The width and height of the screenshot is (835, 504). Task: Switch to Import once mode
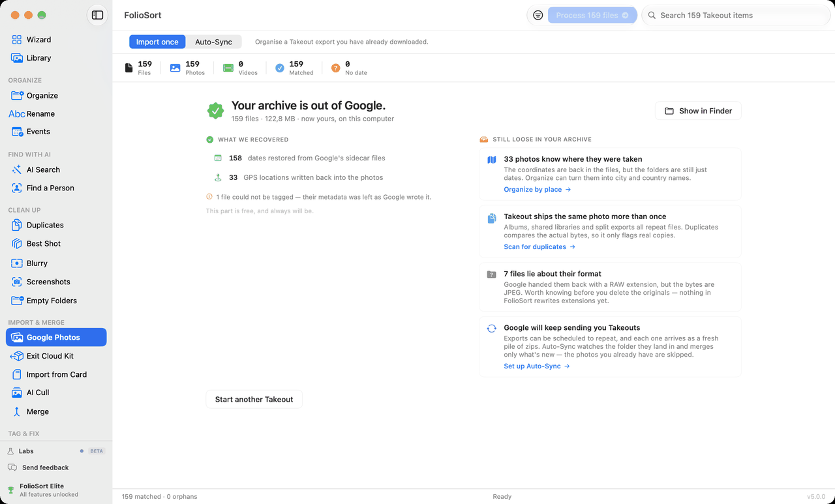coord(157,42)
